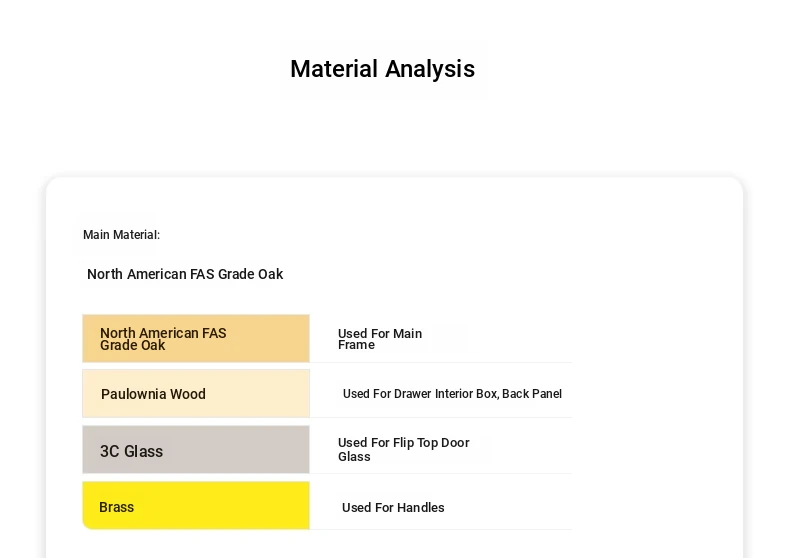Select the gray 3C Glass swatch
Screen dimensions: 790x558
tap(196, 450)
